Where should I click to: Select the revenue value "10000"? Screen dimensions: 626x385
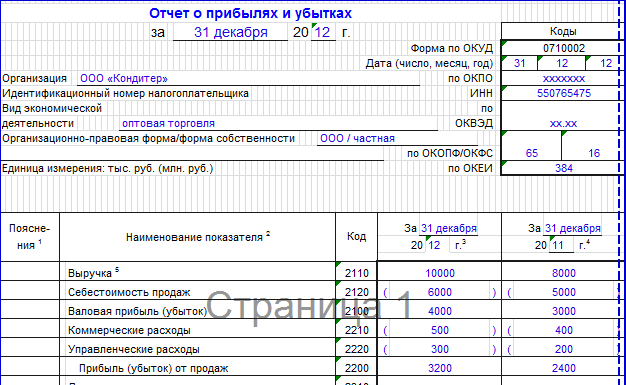(440, 273)
